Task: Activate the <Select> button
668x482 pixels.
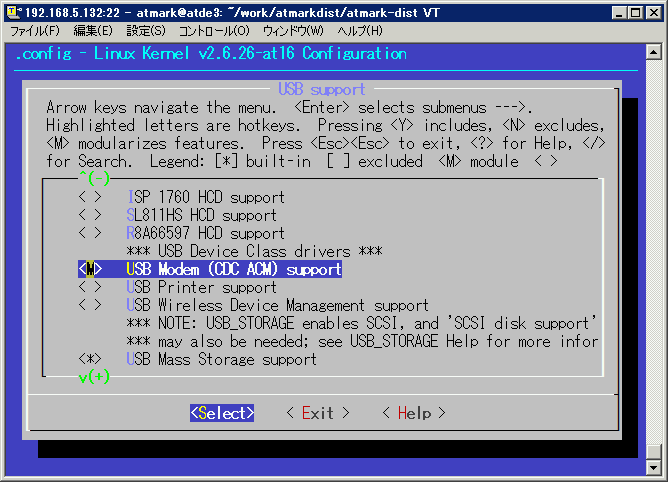Action: pos(222,413)
